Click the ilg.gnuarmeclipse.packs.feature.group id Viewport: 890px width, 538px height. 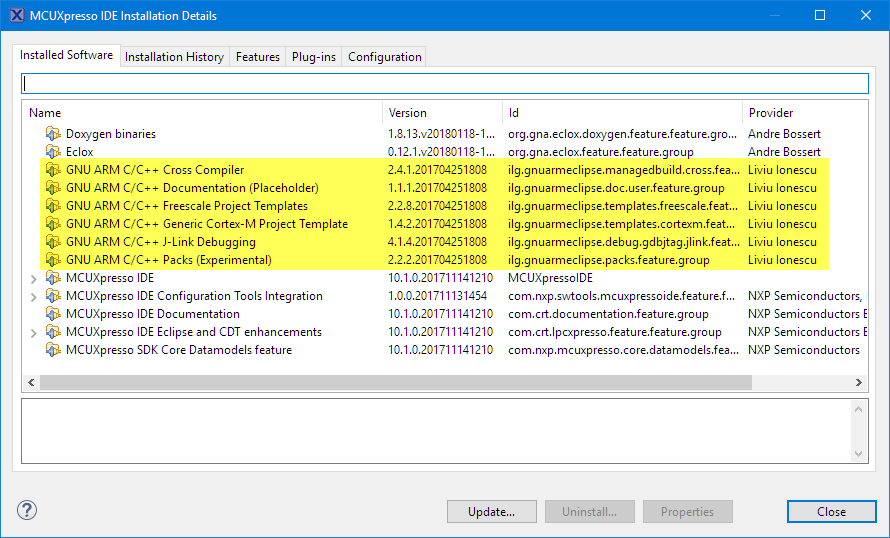pyautogui.click(x=608, y=260)
